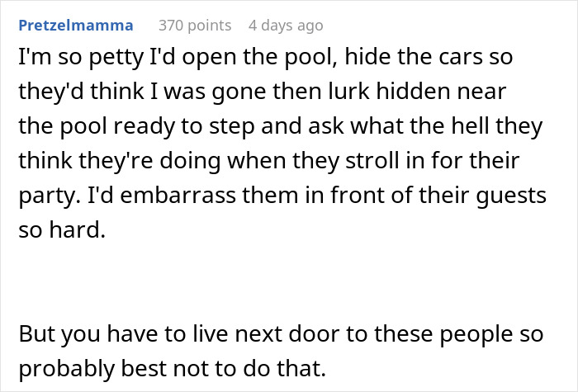
Task: Click the word "petty" in first line
Action: [116, 58]
